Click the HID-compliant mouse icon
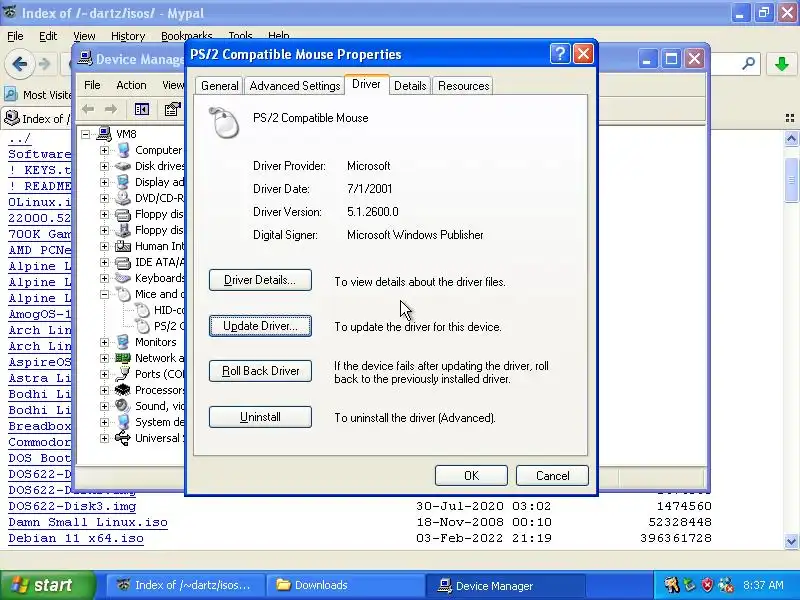This screenshot has height=600, width=800. pyautogui.click(x=142, y=310)
